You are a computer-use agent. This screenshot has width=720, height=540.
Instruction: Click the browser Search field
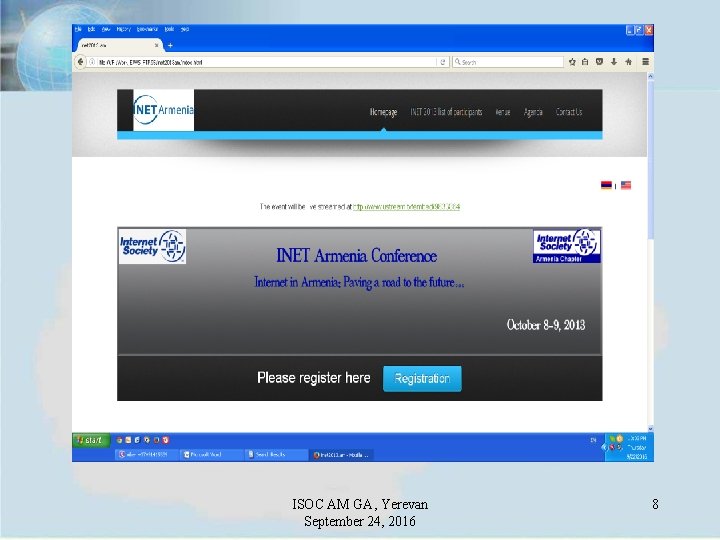pyautogui.click(x=508, y=62)
